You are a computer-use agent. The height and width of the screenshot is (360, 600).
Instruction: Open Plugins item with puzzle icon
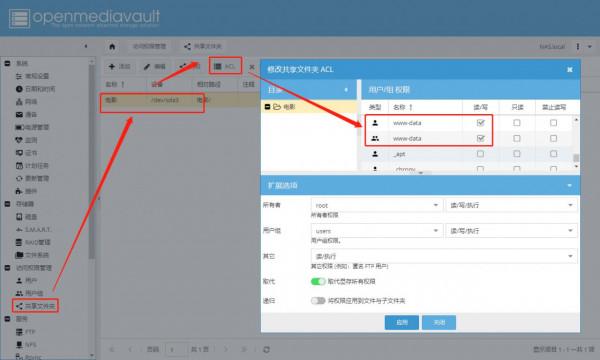coord(26,191)
